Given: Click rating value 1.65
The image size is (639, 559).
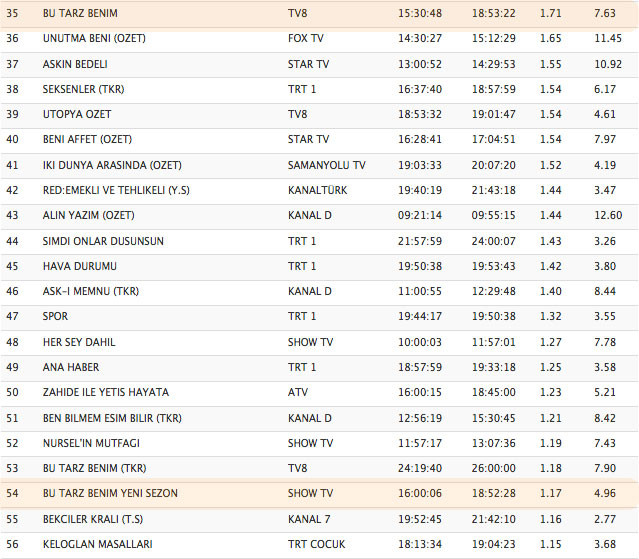Looking at the screenshot, I should [x=551, y=38].
